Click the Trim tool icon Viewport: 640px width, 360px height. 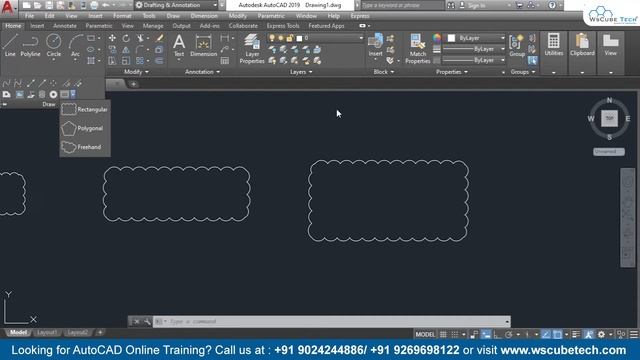[140, 38]
